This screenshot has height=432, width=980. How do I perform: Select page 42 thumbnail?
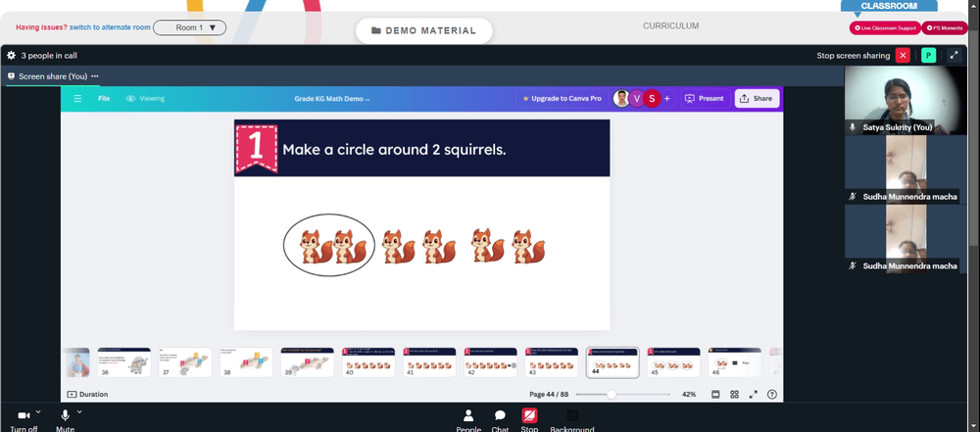click(x=491, y=362)
